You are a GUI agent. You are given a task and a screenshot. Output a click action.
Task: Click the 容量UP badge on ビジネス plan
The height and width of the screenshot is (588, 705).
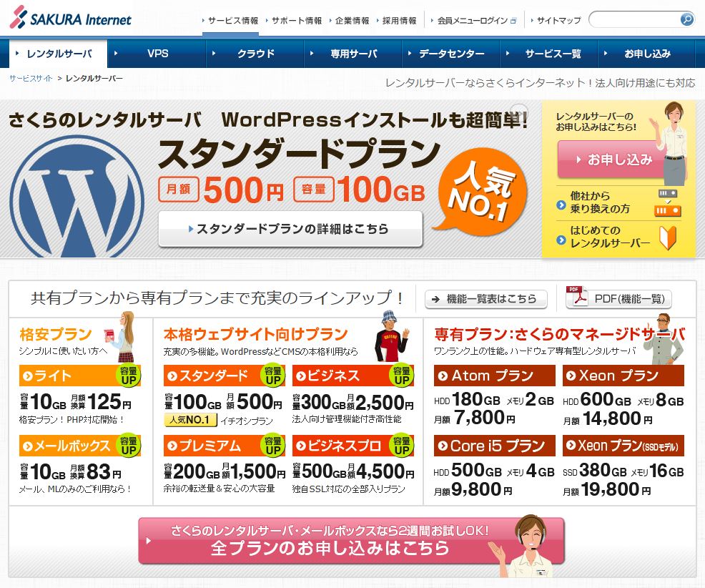(x=401, y=376)
